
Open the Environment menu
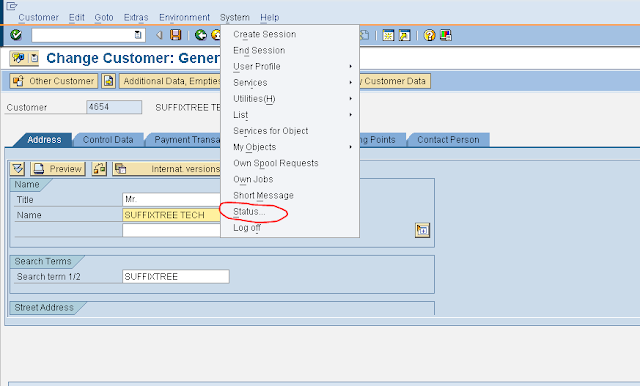[x=184, y=18]
